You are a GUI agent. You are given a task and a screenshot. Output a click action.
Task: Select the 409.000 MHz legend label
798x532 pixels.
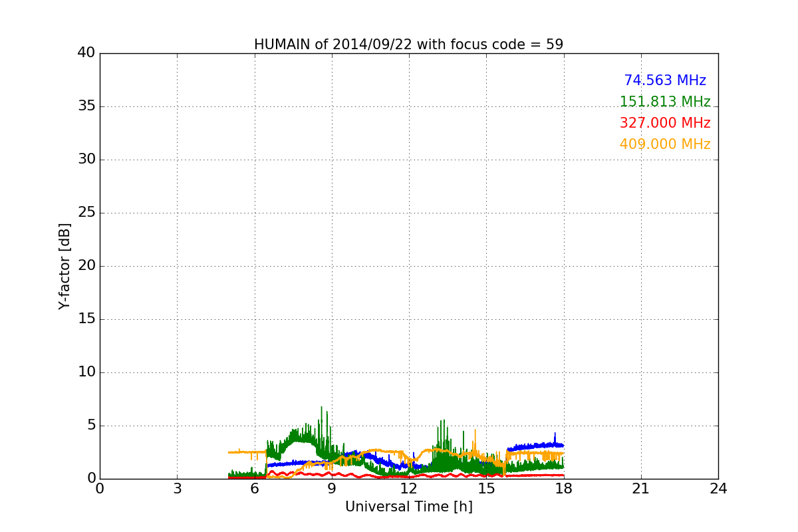pos(665,144)
